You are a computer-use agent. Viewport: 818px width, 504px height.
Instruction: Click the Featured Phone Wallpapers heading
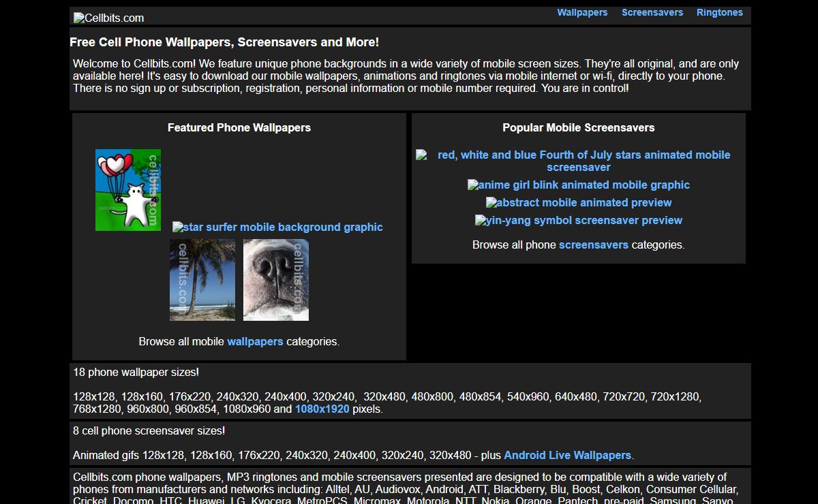pyautogui.click(x=239, y=127)
